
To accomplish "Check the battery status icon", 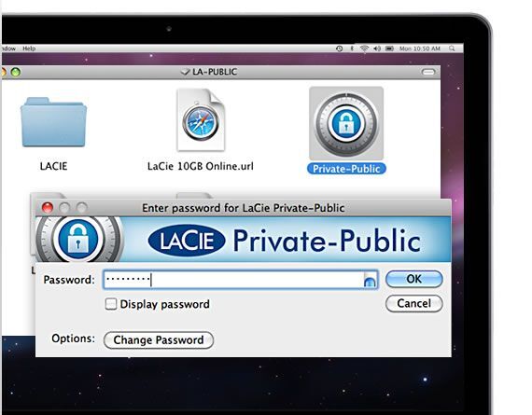I will (x=389, y=48).
